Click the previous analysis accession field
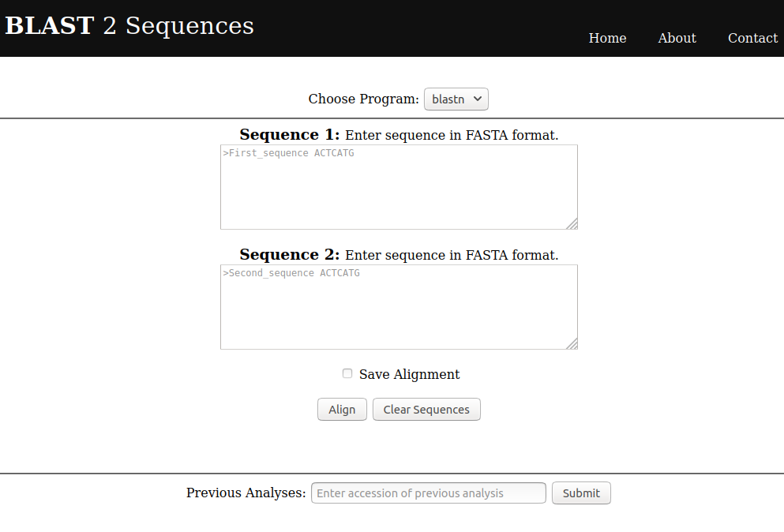 click(428, 493)
